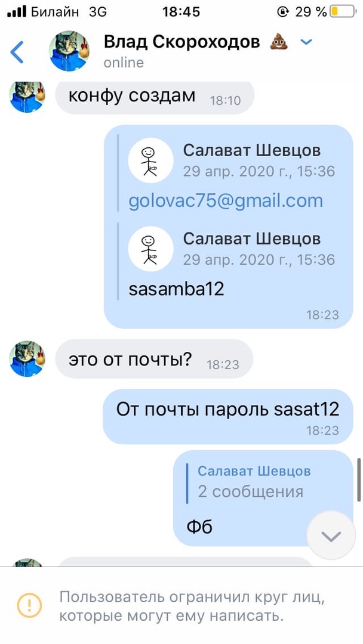The height and width of the screenshot is (644, 363).
Task: Select the "конфу создам" message bubble
Action: [x=155, y=97]
